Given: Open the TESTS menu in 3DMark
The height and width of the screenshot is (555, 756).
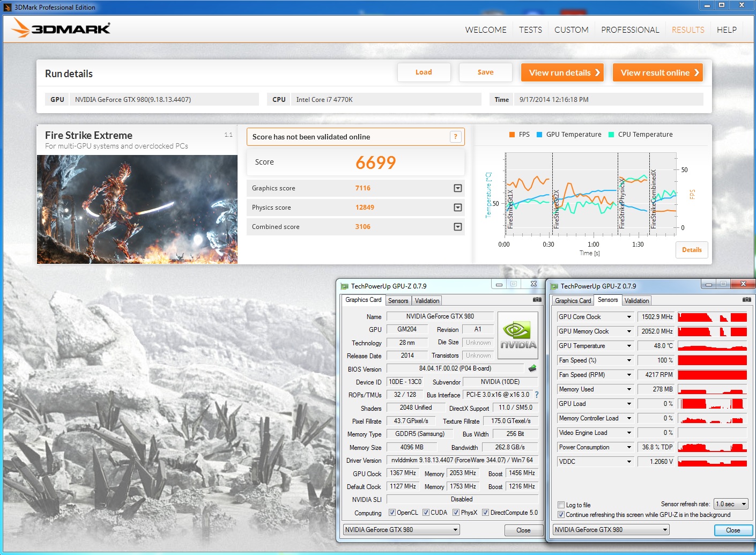Looking at the screenshot, I should (530, 30).
